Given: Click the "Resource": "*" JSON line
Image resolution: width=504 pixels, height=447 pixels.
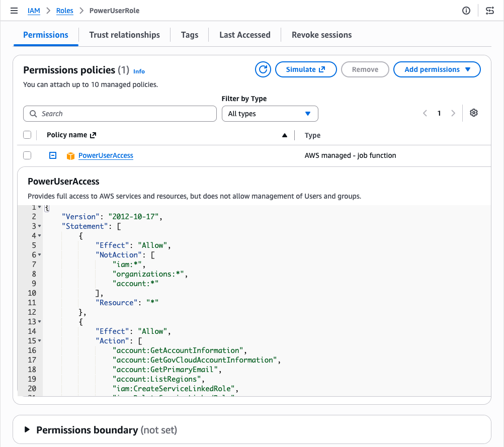Looking at the screenshot, I should coord(127,303).
